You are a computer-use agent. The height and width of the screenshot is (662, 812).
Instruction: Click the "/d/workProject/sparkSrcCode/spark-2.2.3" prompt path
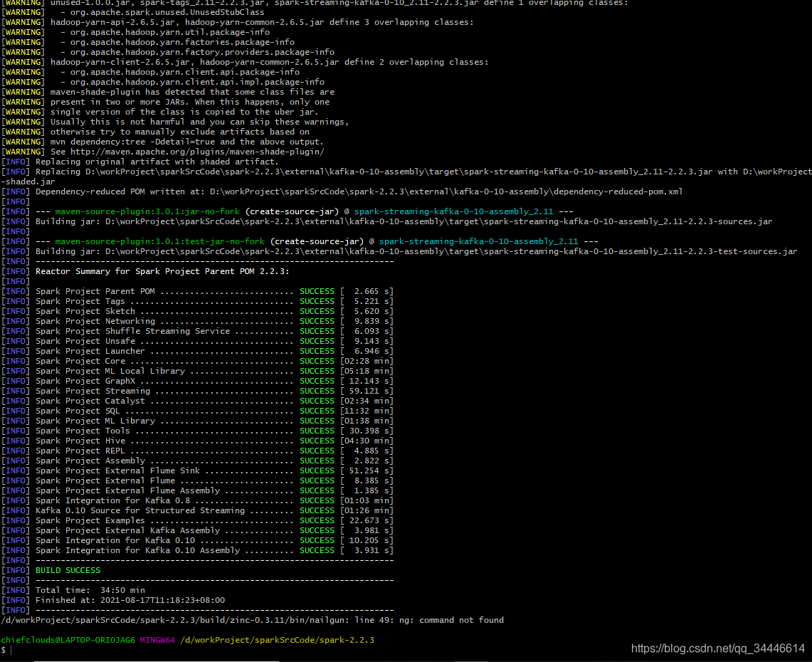(x=277, y=640)
